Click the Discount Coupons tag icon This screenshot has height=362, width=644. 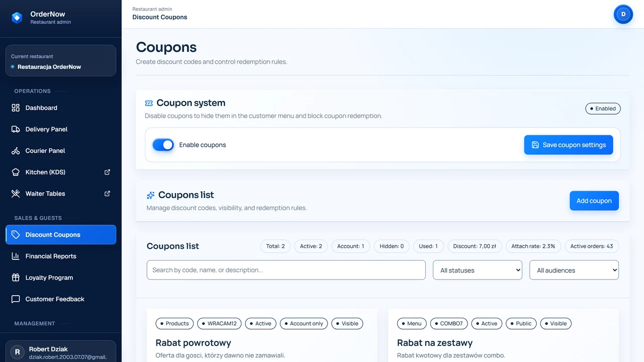click(16, 235)
